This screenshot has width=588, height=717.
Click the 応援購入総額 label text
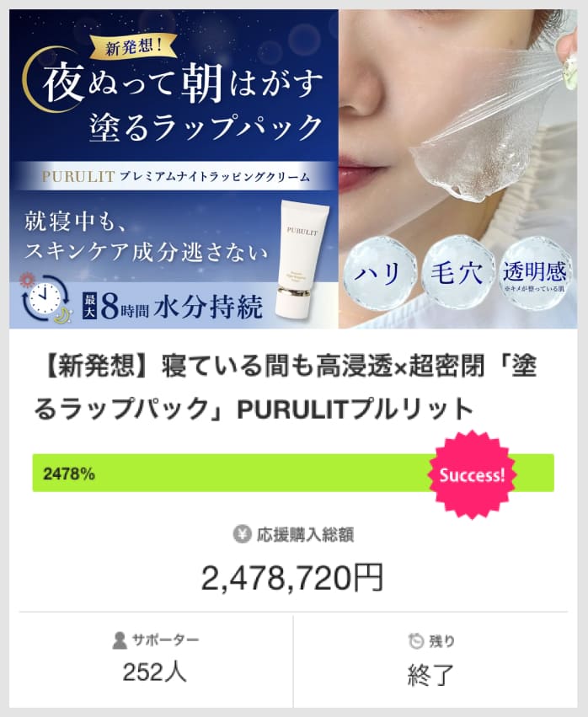pyautogui.click(x=305, y=534)
